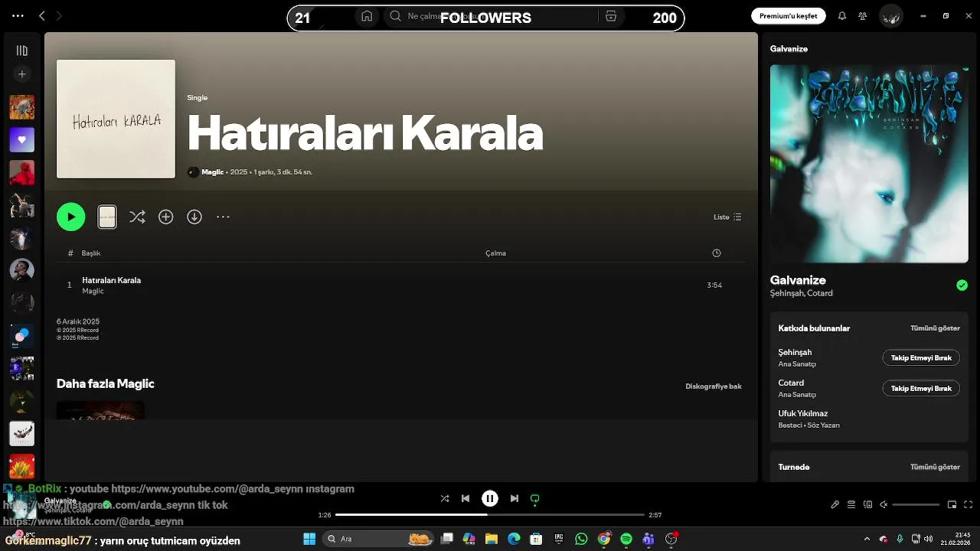This screenshot has width=980, height=551.
Task: Open Daha fazla Maglic section heading
Action: (106, 384)
